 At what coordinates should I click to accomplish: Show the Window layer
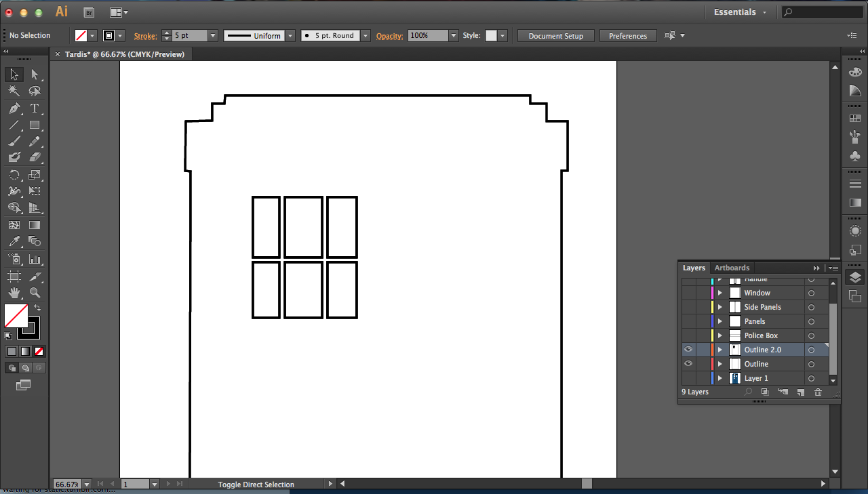(688, 293)
